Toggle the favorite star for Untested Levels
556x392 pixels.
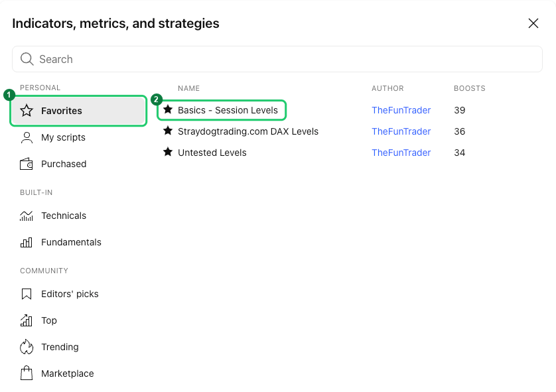(168, 152)
